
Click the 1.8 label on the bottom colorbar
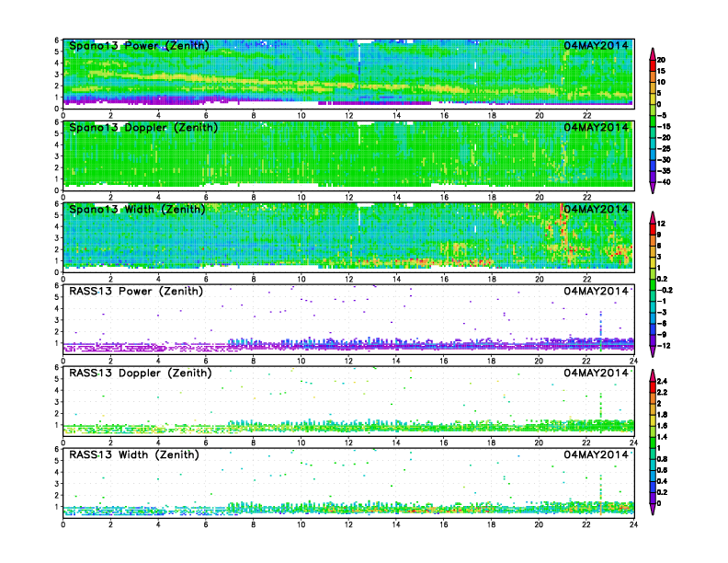(662, 415)
